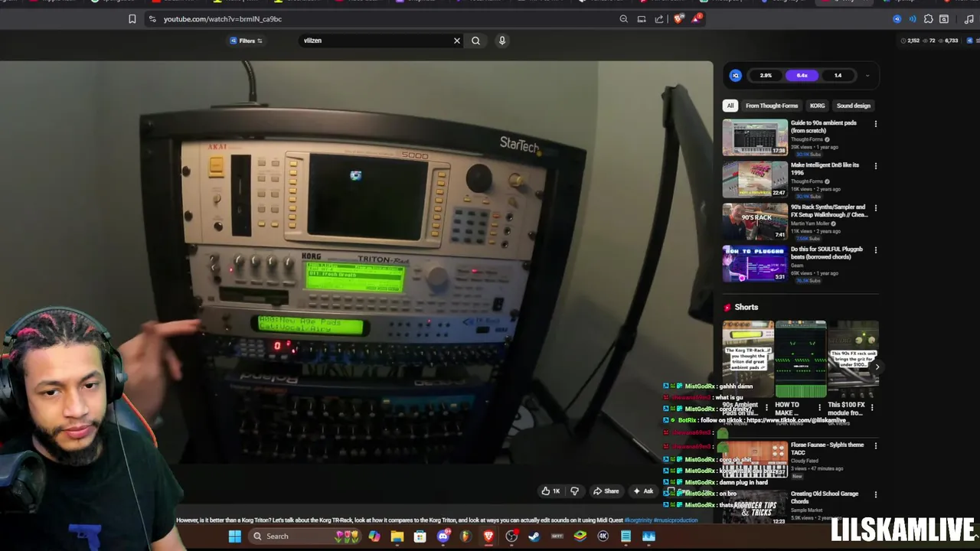Screen dimensions: 980x551
Task: Activate voice search microphone icon
Action: pos(502,41)
